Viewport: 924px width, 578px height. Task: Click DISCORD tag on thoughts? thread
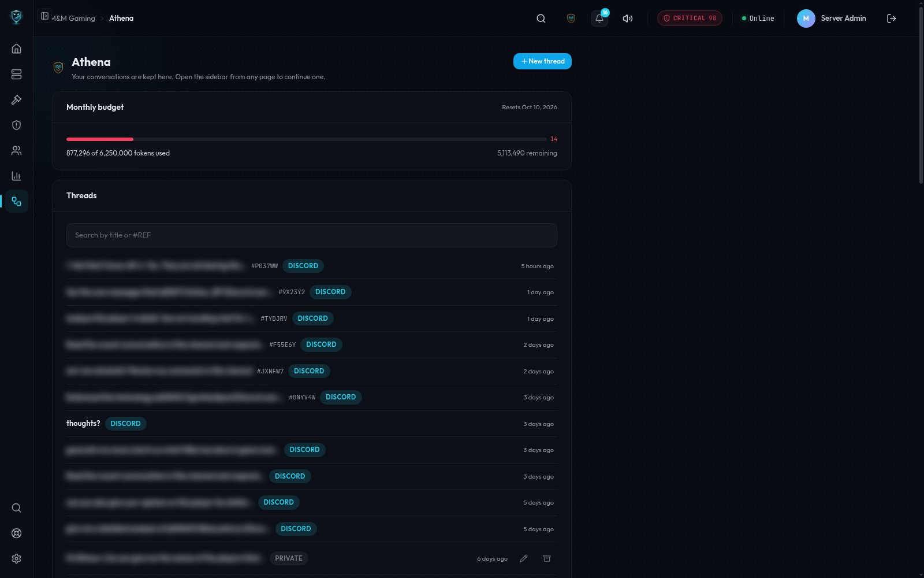click(126, 424)
